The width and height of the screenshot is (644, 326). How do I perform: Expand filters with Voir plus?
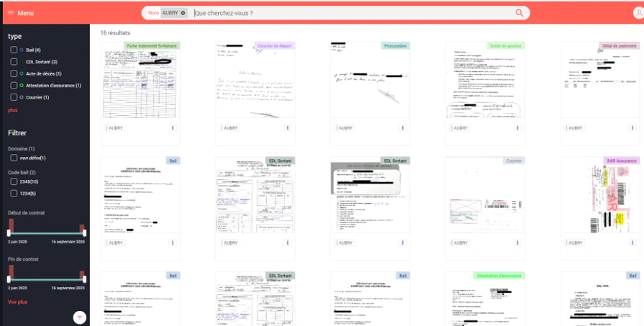click(18, 302)
